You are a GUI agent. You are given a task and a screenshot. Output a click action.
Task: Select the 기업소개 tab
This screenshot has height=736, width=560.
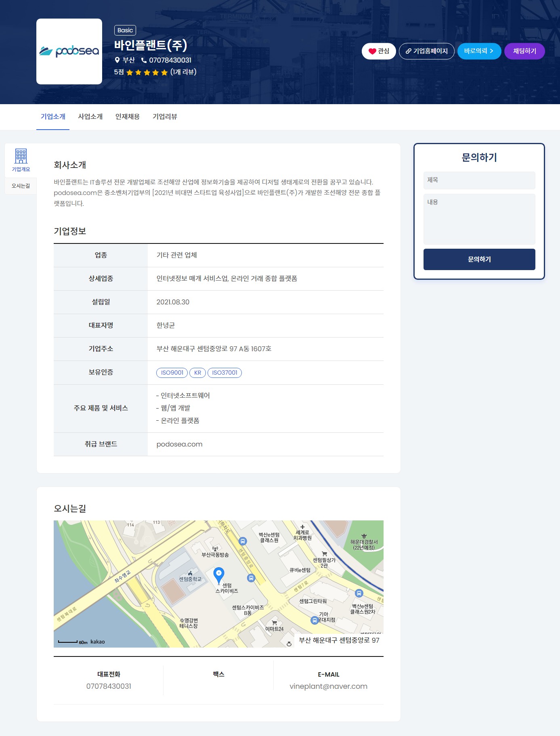[53, 117]
